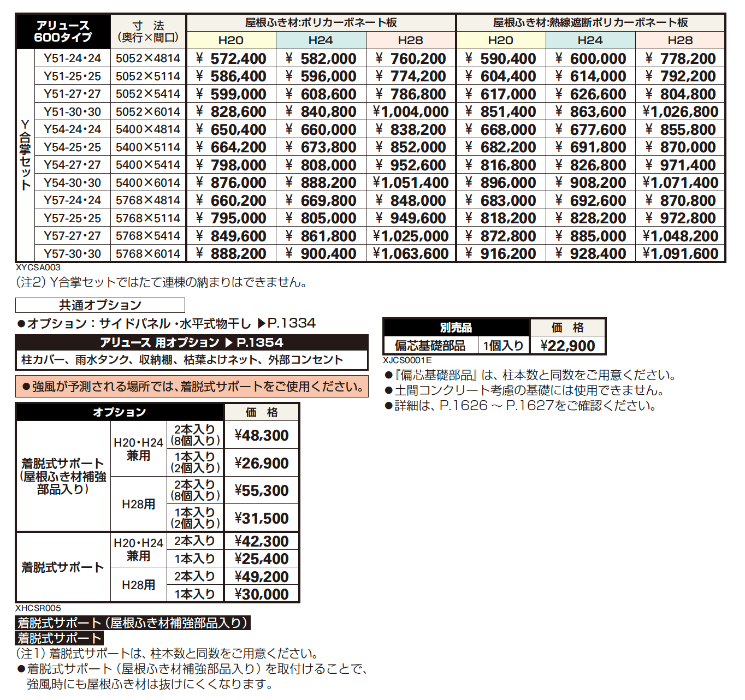Click the Y合掌セット vertical label

click(26, 155)
